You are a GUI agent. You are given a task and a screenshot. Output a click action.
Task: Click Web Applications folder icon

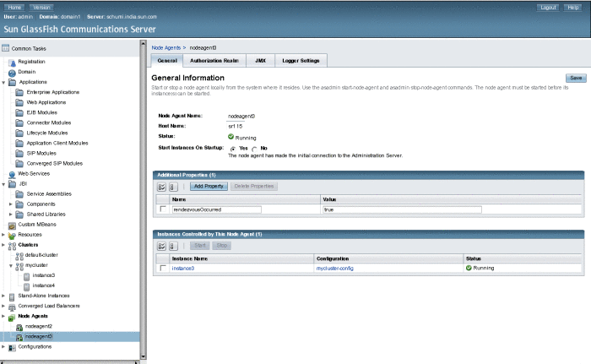tap(19, 102)
